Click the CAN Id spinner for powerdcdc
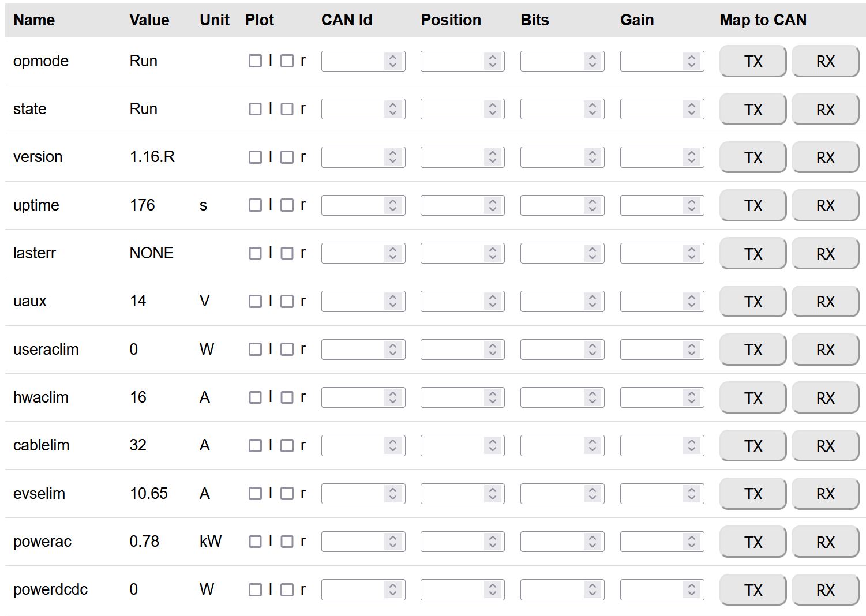The width and height of the screenshot is (866, 616). click(393, 589)
